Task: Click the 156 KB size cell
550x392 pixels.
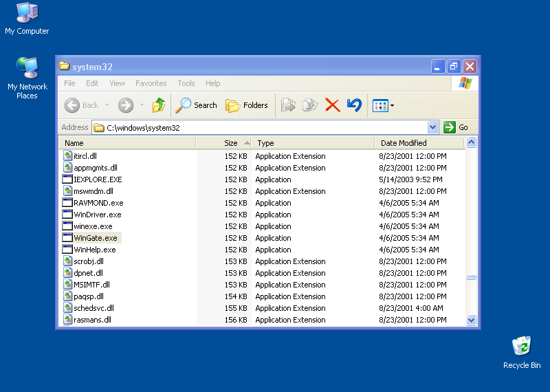Action: (x=236, y=320)
